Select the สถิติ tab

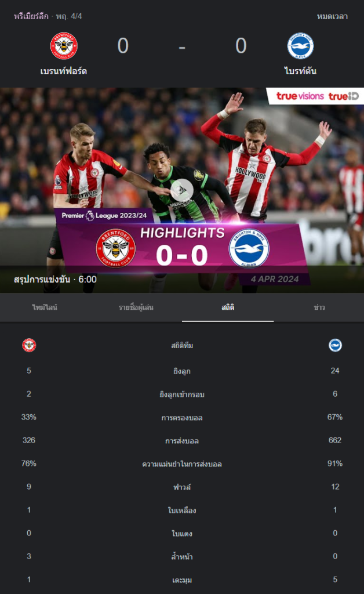point(228,307)
